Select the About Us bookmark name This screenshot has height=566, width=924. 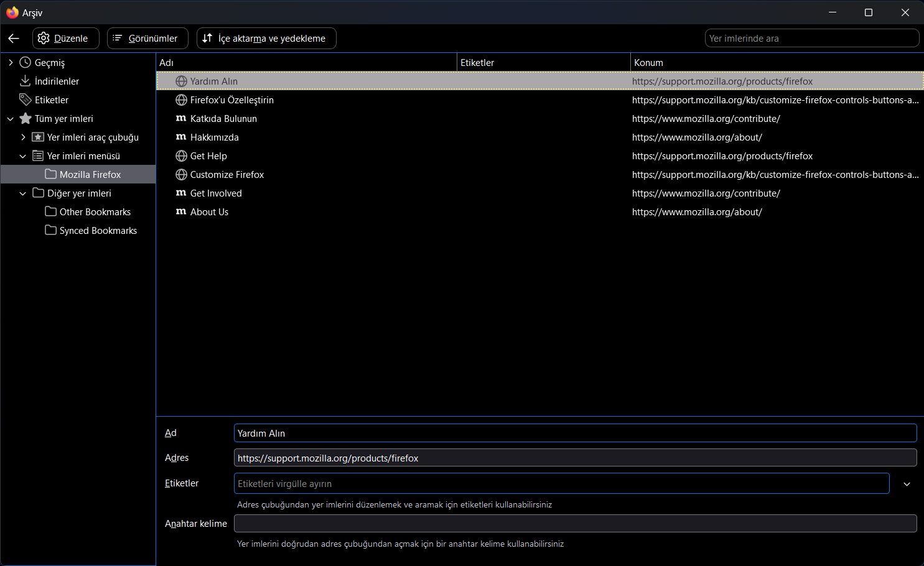pyautogui.click(x=209, y=212)
